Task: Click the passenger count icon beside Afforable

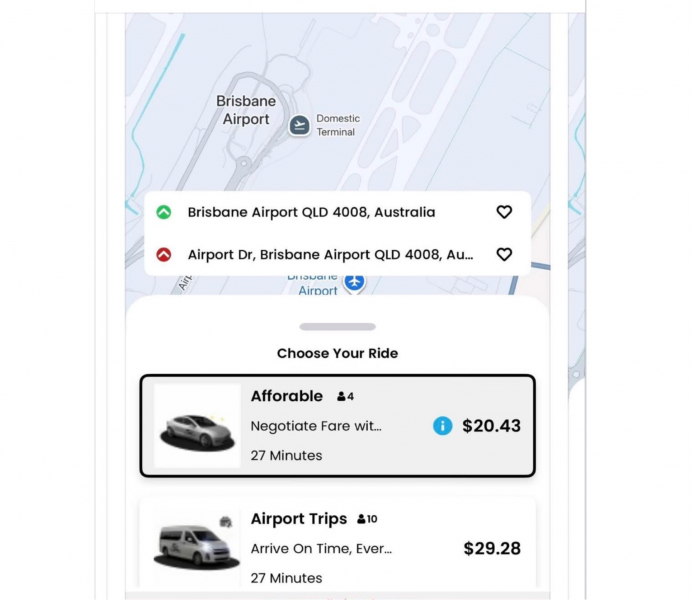Action: click(x=342, y=397)
